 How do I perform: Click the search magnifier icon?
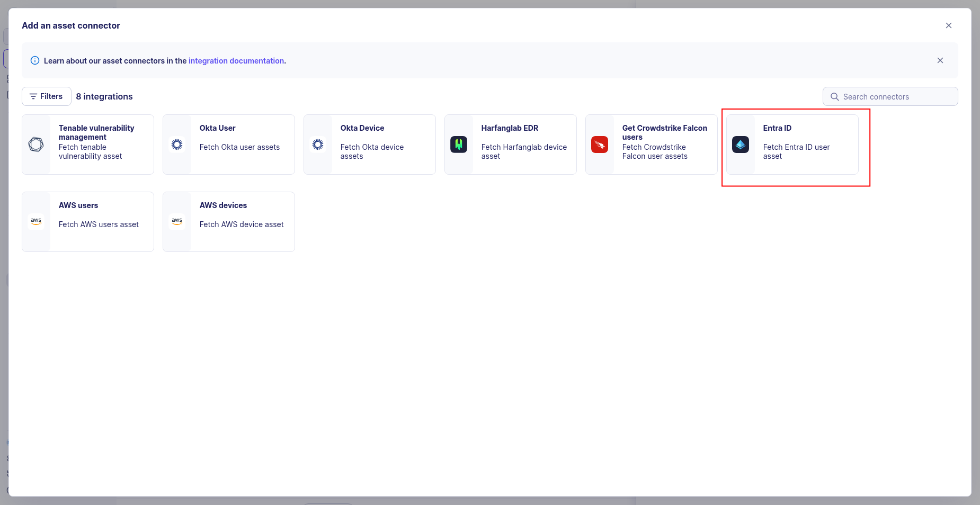[834, 97]
